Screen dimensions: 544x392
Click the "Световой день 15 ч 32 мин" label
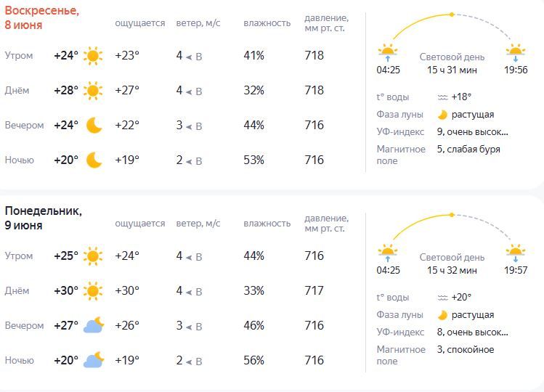[x=452, y=264]
